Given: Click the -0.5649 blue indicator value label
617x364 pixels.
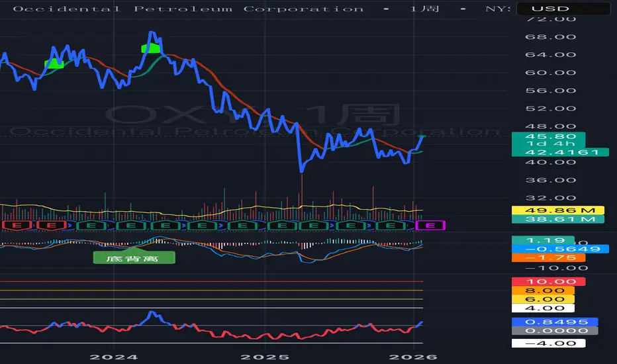Looking at the screenshot, I should (x=560, y=249).
